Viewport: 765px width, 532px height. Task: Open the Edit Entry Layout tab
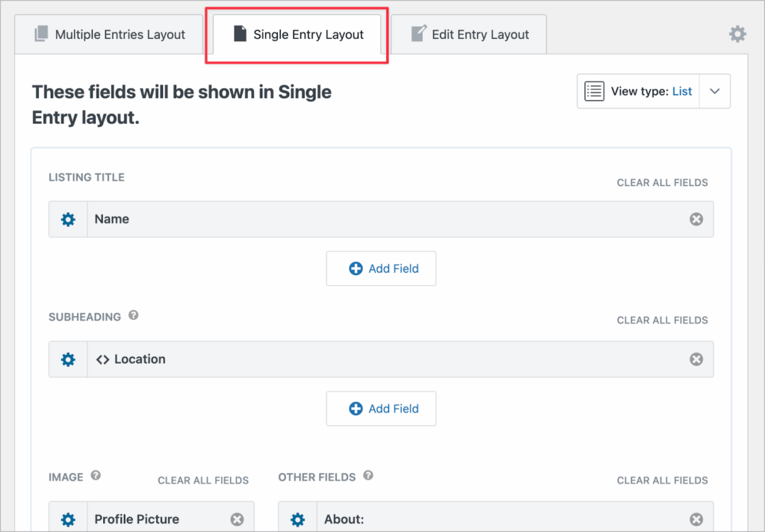pos(469,34)
